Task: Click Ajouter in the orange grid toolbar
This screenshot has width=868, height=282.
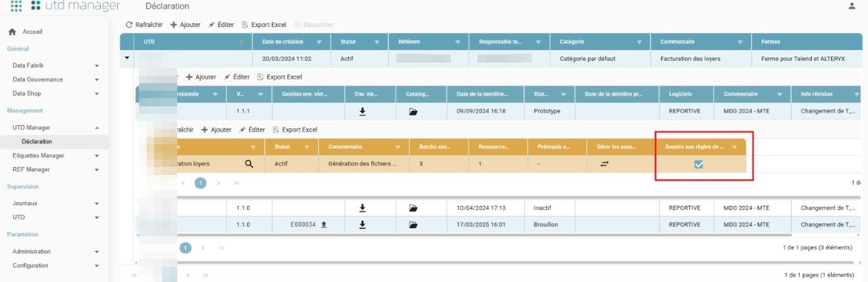Action: tap(216, 129)
